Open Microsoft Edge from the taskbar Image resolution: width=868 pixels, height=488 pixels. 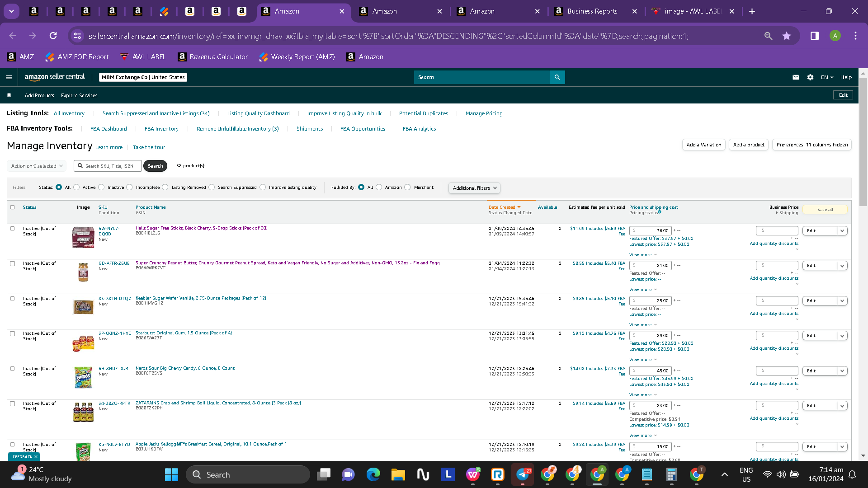point(373,474)
